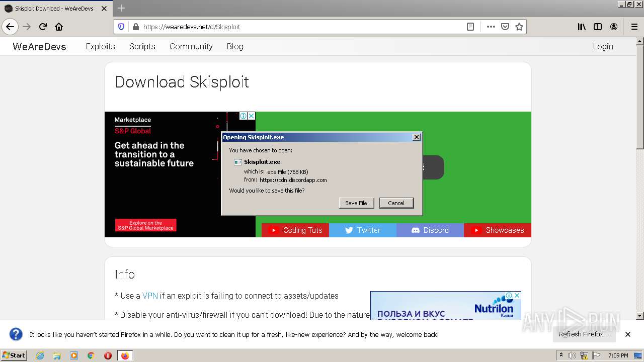Click the S&P Global Marketplace ad

tap(180, 174)
